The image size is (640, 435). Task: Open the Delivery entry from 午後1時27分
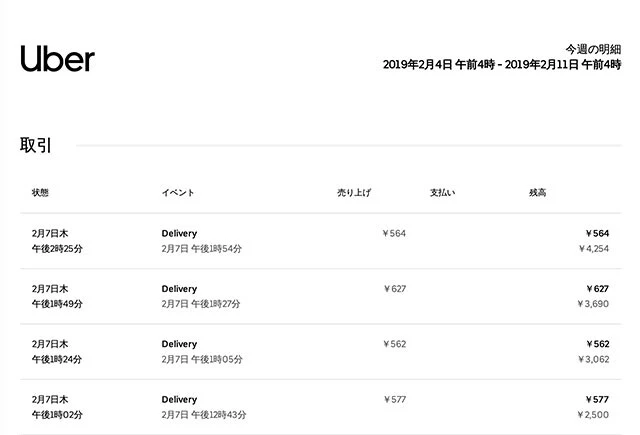tap(180, 288)
